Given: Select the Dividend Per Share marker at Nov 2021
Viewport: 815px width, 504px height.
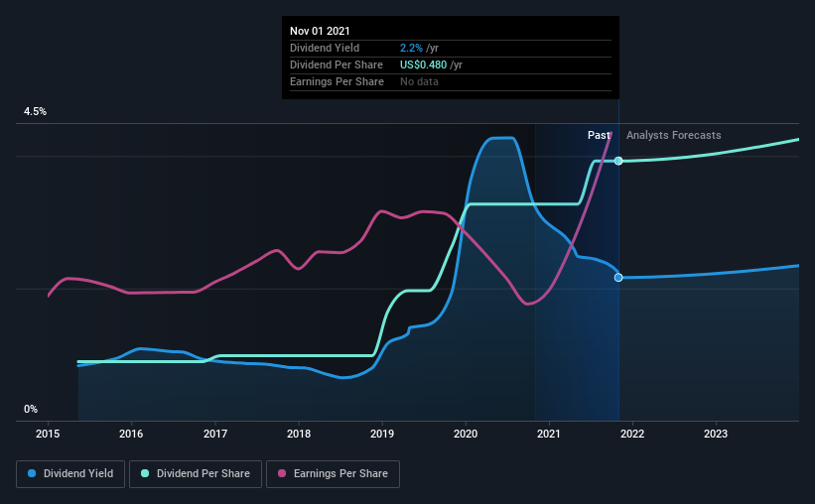Looking at the screenshot, I should click(x=618, y=161).
